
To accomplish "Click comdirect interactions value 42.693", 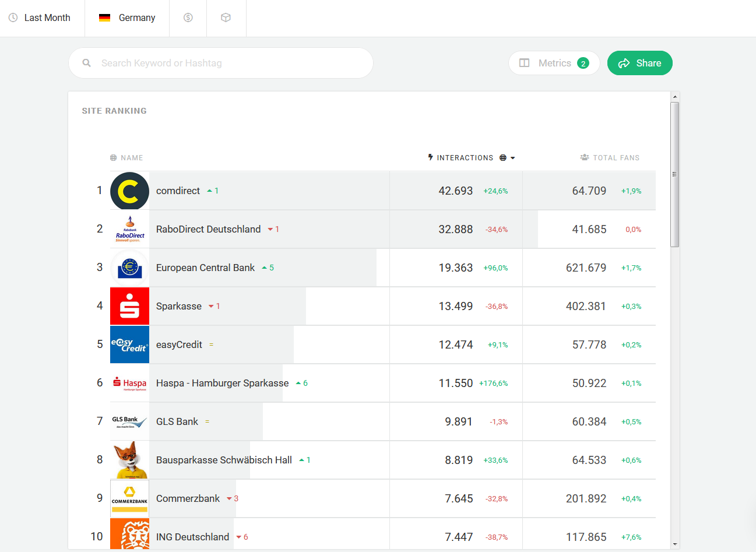I will point(455,191).
